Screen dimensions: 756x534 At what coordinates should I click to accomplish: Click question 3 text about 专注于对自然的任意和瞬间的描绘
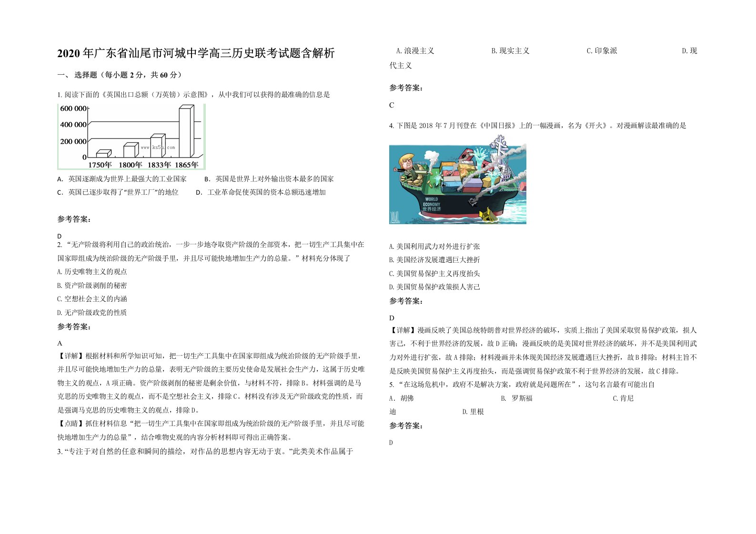pyautogui.click(x=205, y=451)
